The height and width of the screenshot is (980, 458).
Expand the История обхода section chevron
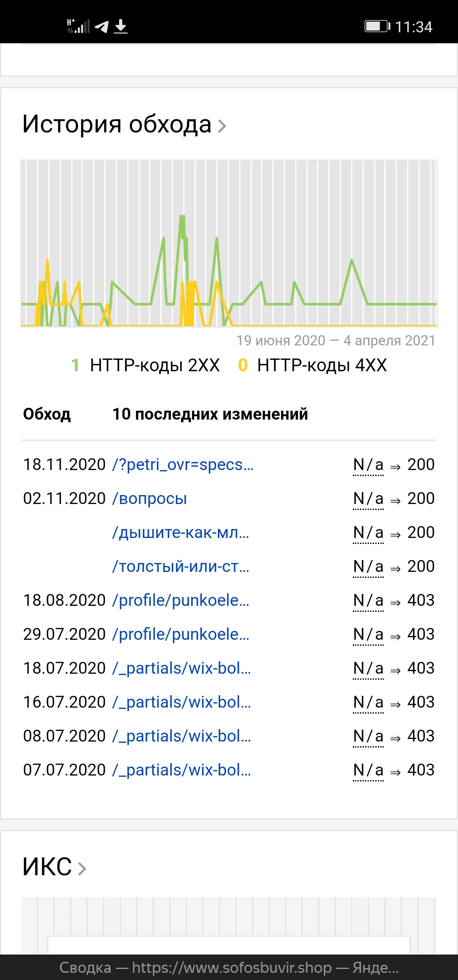222,126
